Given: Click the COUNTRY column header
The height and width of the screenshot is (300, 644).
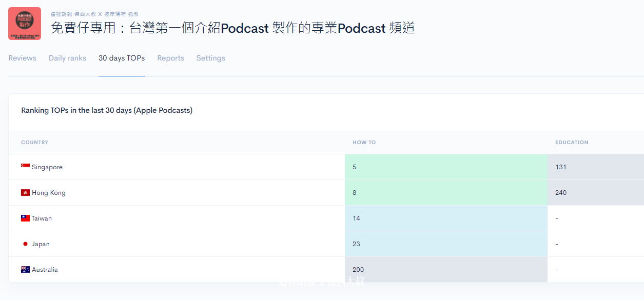Looking at the screenshot, I should [x=35, y=142].
